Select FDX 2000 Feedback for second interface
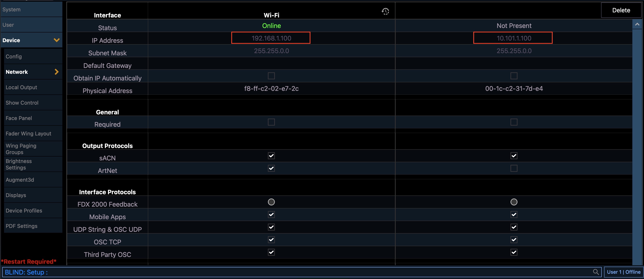This screenshot has width=644, height=279. tap(514, 202)
